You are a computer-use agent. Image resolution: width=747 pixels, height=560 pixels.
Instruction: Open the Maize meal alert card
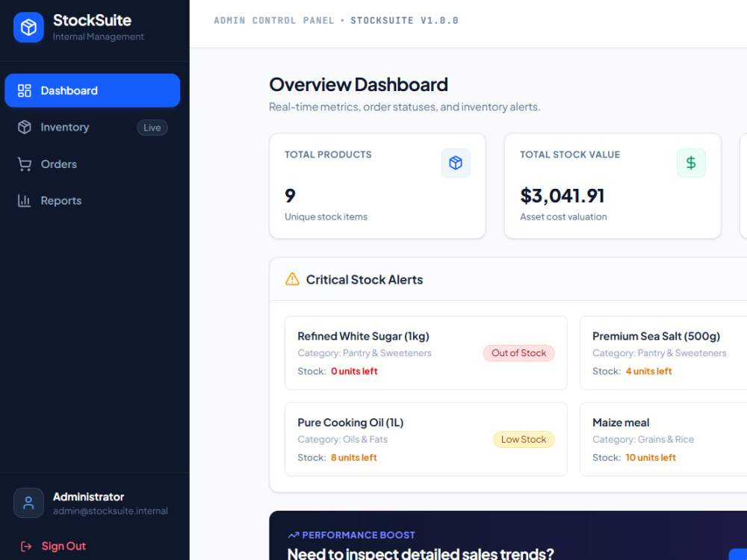point(663,439)
